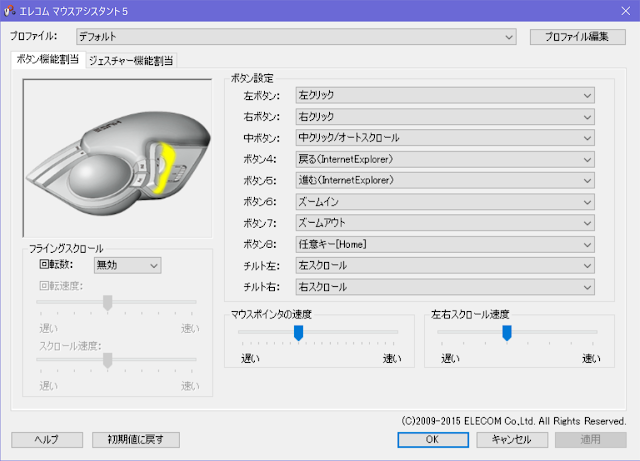The image size is (640, 461).
Task: Click the disabled スクロール速度 slider handle
Action: click(107, 361)
